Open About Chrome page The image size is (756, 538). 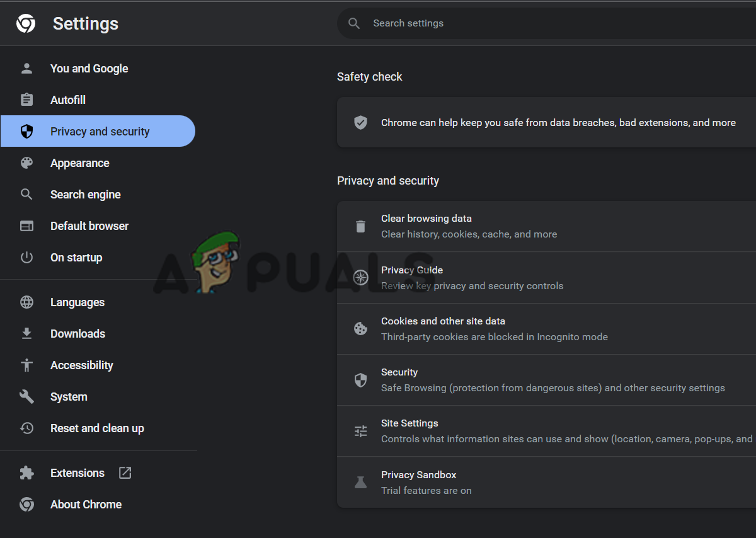[x=86, y=505]
